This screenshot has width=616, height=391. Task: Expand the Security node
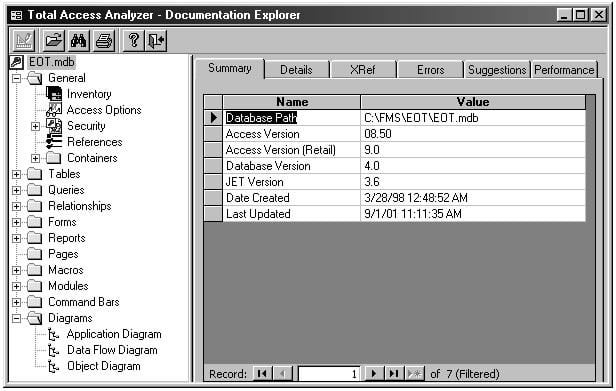click(x=35, y=126)
